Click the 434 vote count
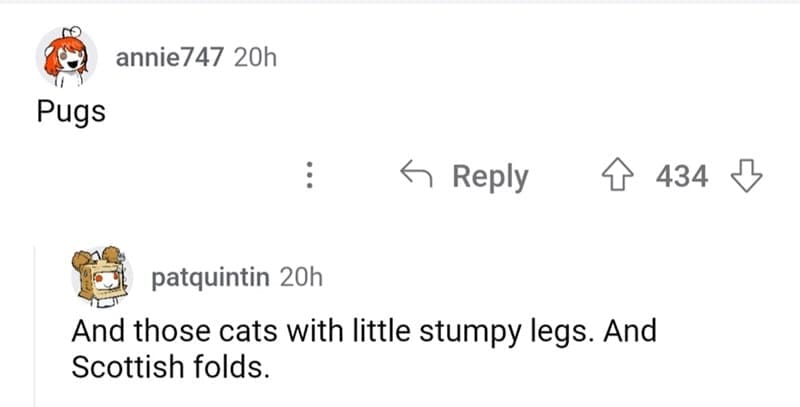800x407 pixels. coord(682,178)
